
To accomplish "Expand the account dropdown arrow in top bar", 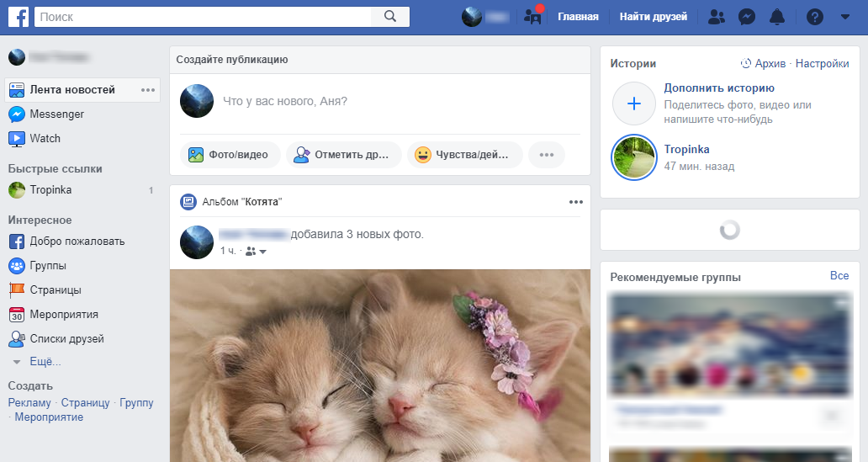I will pyautogui.click(x=844, y=17).
